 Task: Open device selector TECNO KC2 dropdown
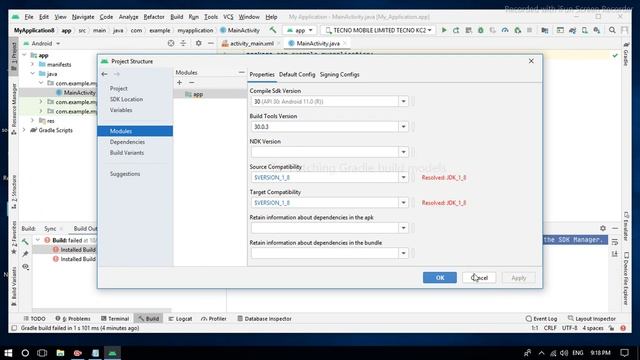[378, 30]
